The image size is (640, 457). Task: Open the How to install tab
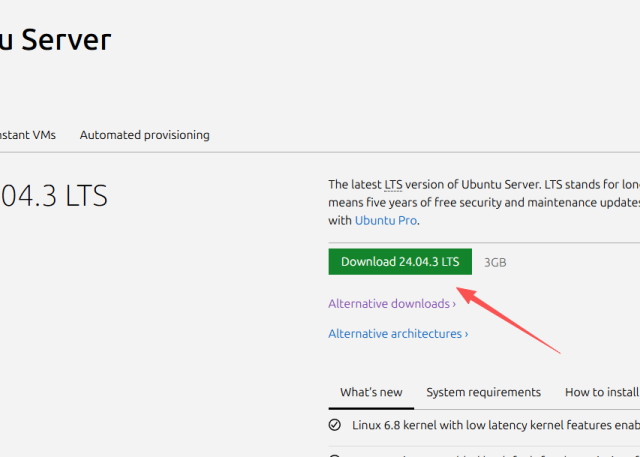tap(600, 392)
